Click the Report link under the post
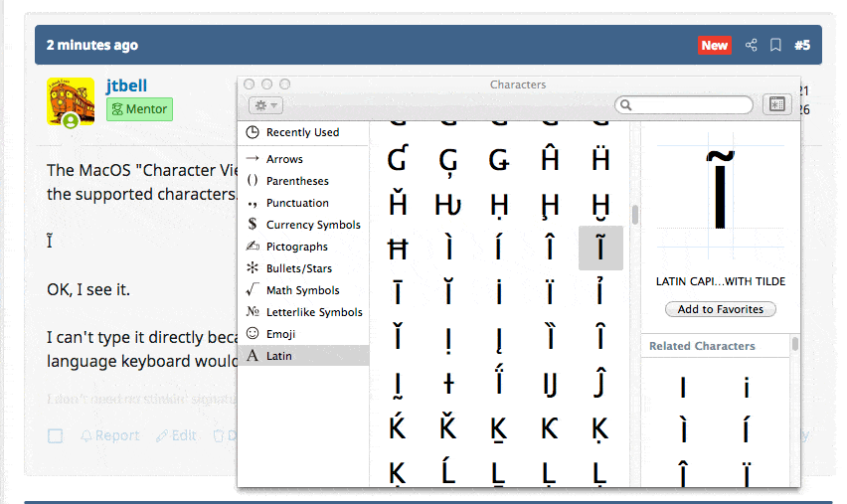Viewport: 847px width, 504px height. point(109,435)
